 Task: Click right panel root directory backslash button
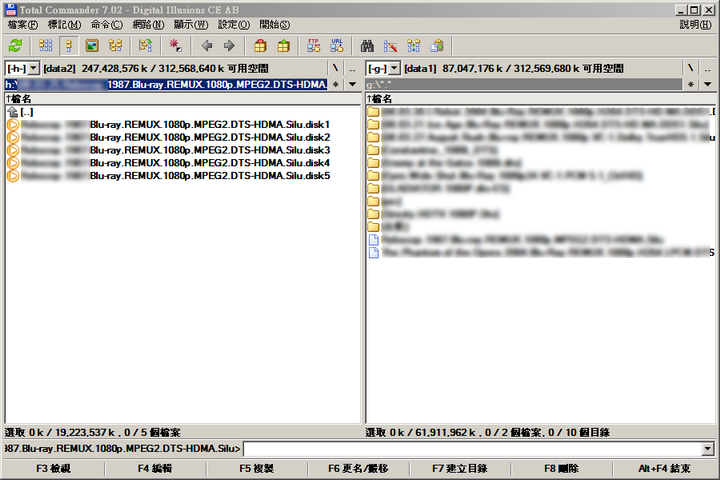[x=691, y=68]
